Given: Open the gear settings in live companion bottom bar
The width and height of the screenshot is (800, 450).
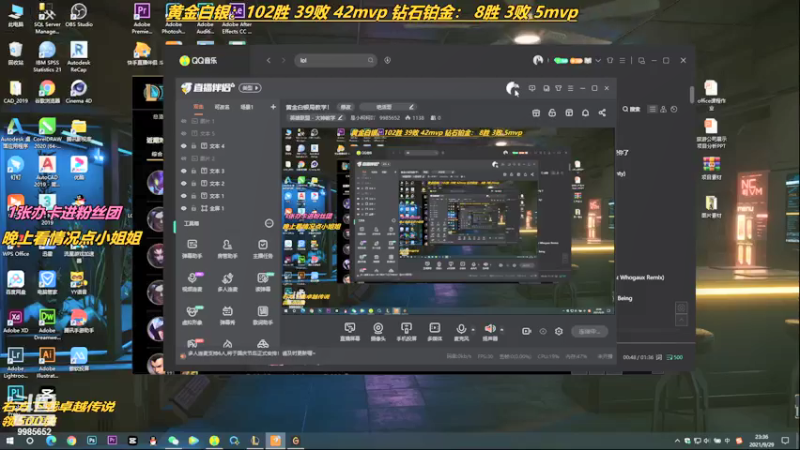Looking at the screenshot, I should 559,331.
